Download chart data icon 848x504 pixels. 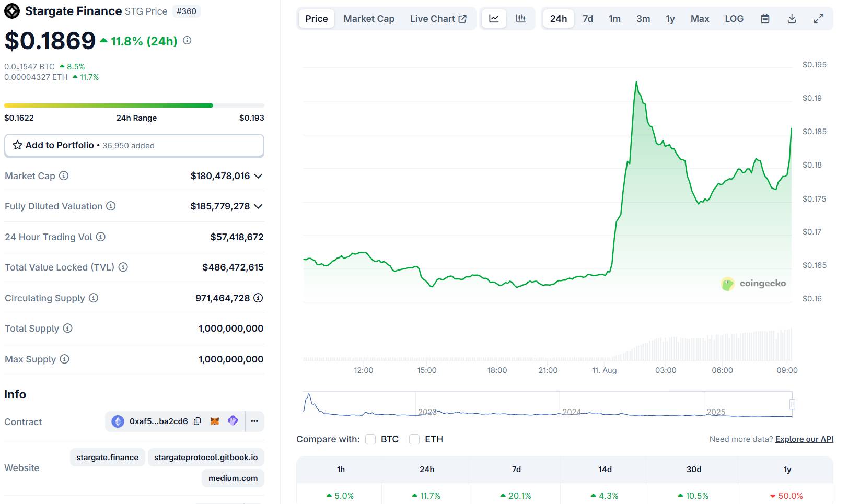pos(792,19)
